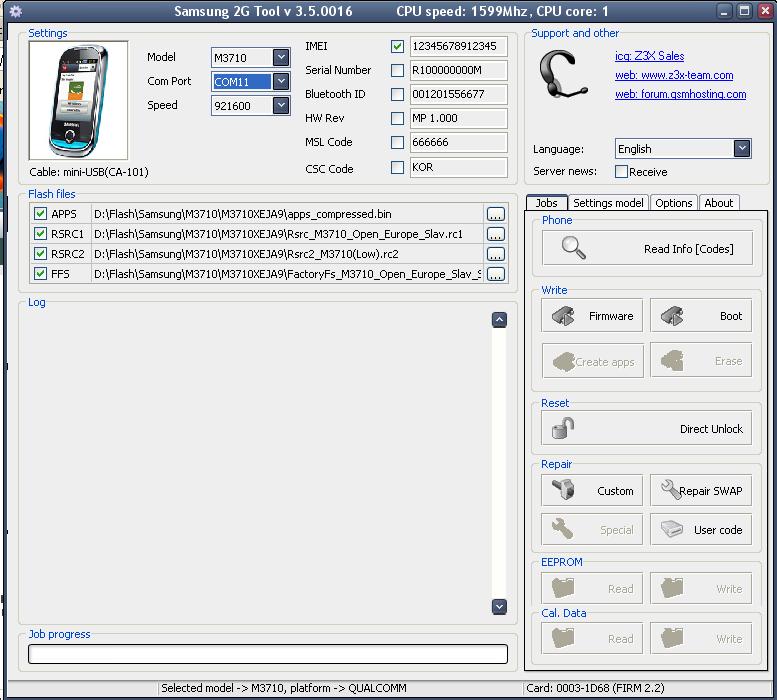Switch to the Options tab
Viewport: 777px width, 700px height.
(673, 203)
